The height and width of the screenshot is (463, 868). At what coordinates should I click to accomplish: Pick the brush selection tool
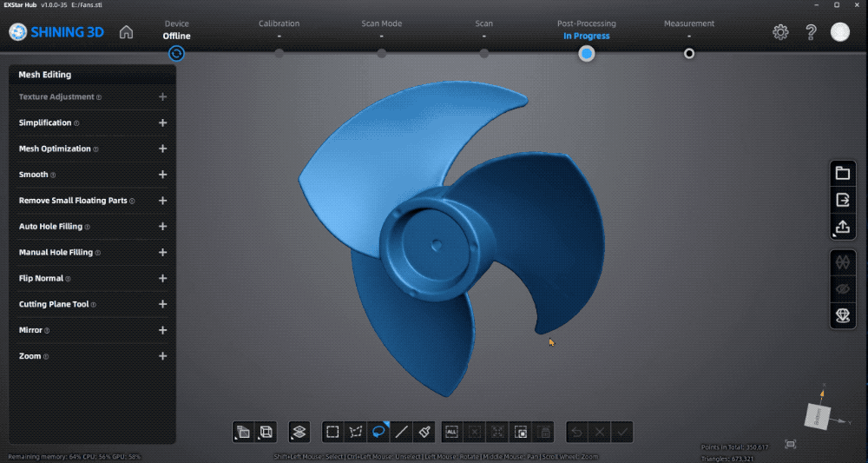[424, 431]
